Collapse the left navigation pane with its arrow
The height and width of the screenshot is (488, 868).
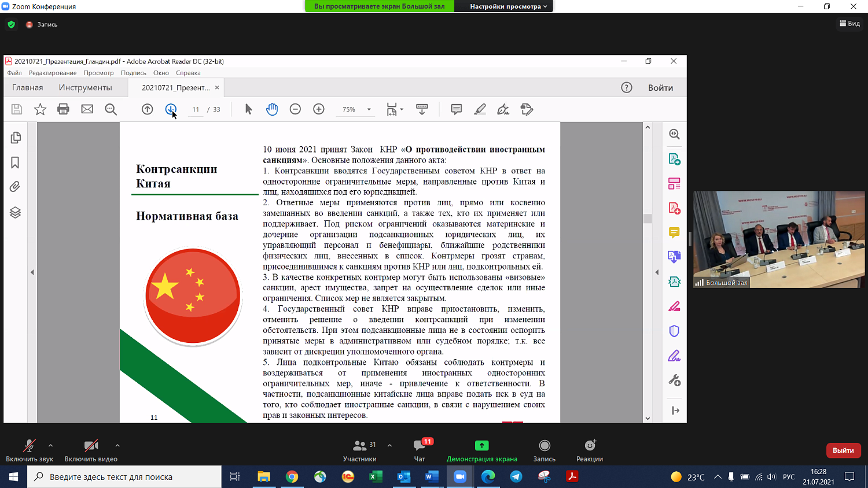click(32, 272)
